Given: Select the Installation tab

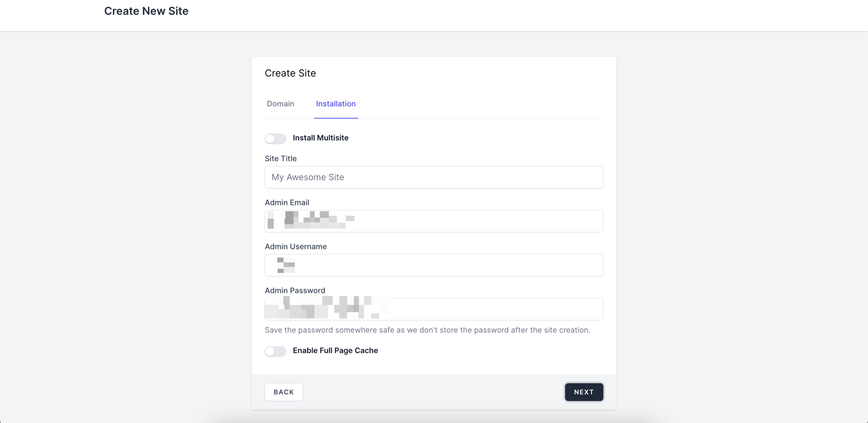Looking at the screenshot, I should pyautogui.click(x=336, y=104).
